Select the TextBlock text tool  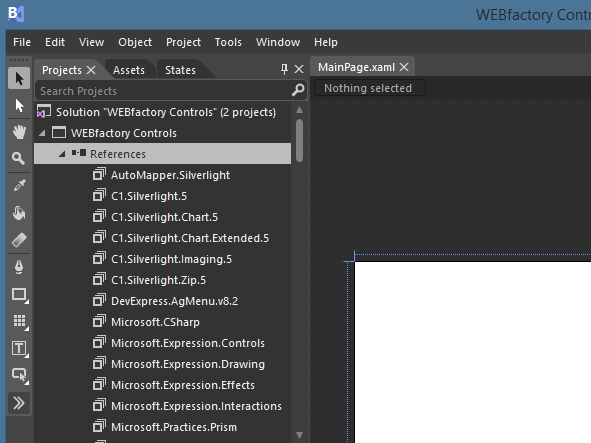tap(19, 348)
